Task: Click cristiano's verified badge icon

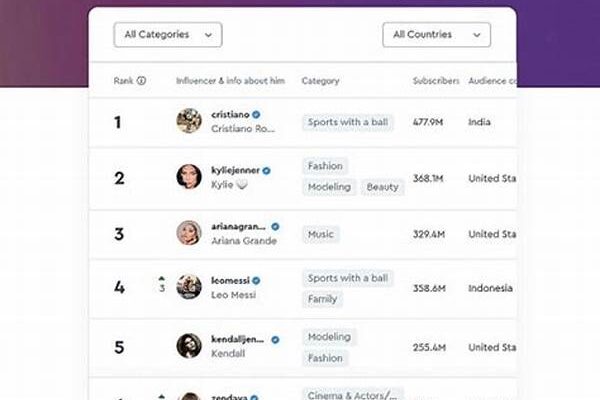Action: (254, 115)
